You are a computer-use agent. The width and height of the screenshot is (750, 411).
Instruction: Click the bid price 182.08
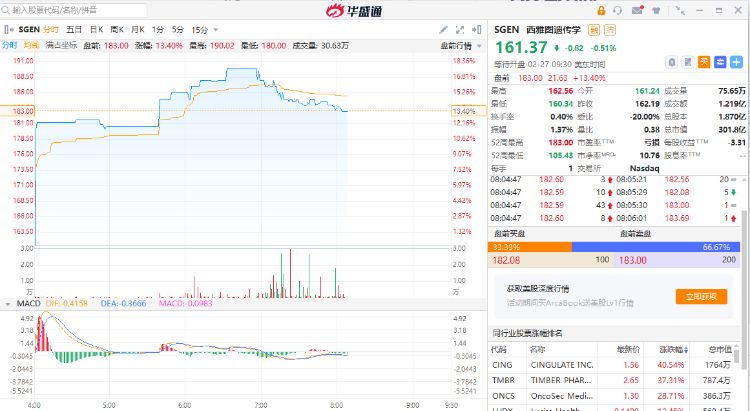(506, 260)
